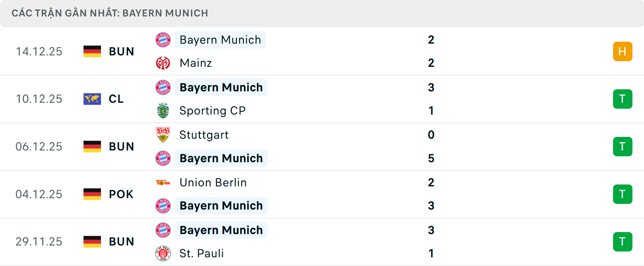Click the date 29.11.25
The image size is (644, 266).
pyautogui.click(x=39, y=241)
